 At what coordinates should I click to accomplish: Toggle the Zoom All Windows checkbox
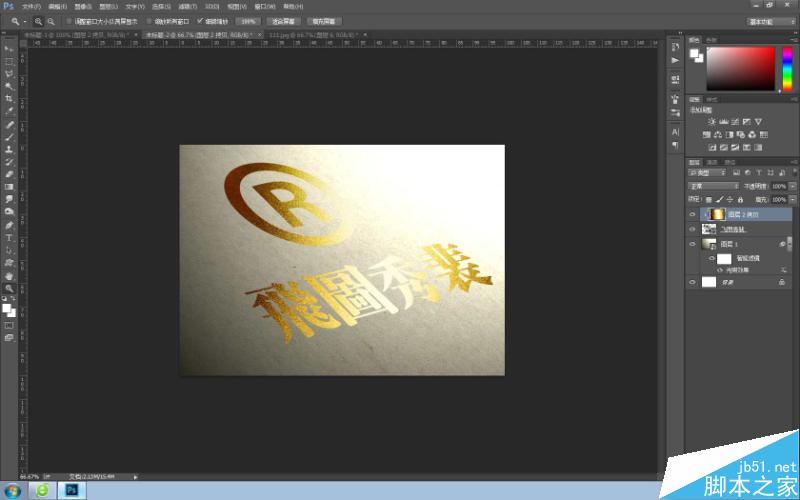pyautogui.click(x=149, y=21)
